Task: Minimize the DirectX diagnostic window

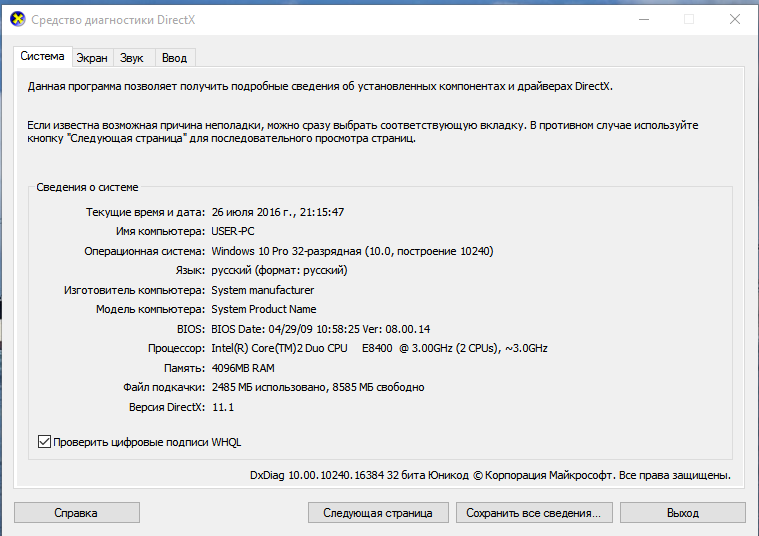Action: 644,19
